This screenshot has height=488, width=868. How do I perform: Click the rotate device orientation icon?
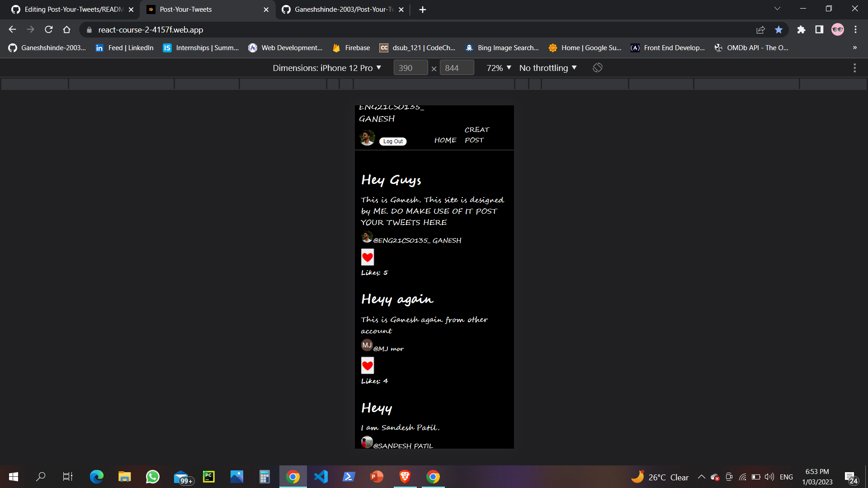597,68
